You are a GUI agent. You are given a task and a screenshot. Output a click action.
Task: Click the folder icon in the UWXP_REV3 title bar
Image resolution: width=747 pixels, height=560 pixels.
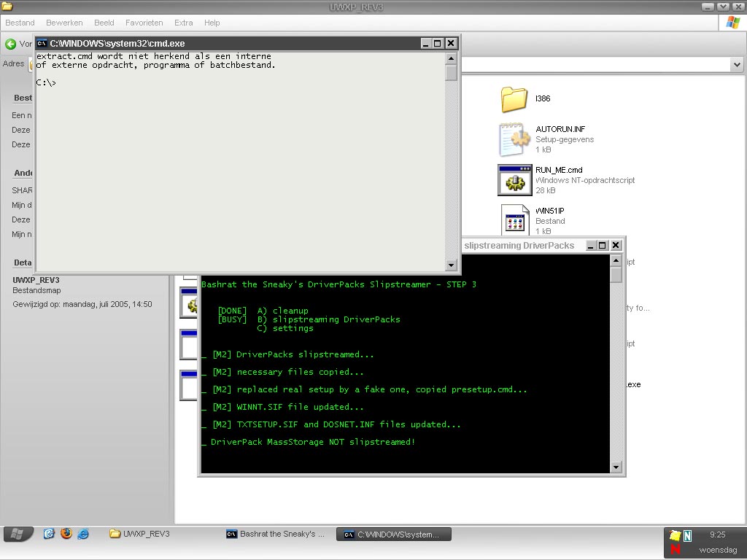tap(7, 6)
